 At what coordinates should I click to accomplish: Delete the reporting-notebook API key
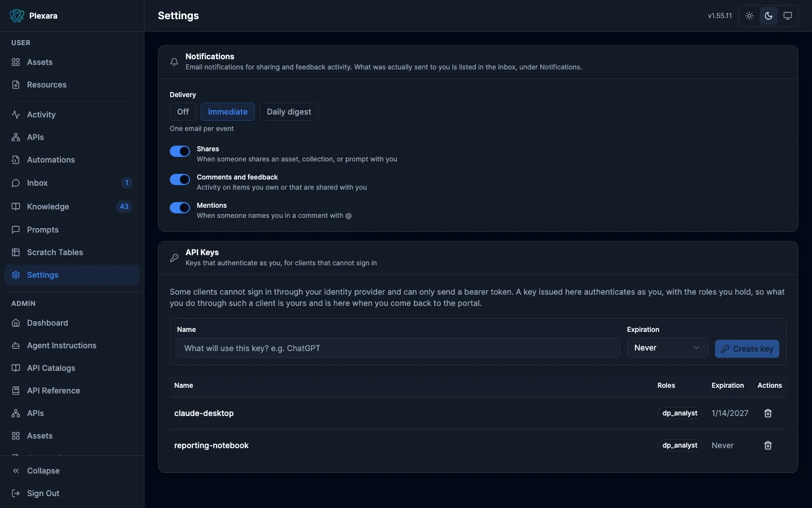point(768,445)
